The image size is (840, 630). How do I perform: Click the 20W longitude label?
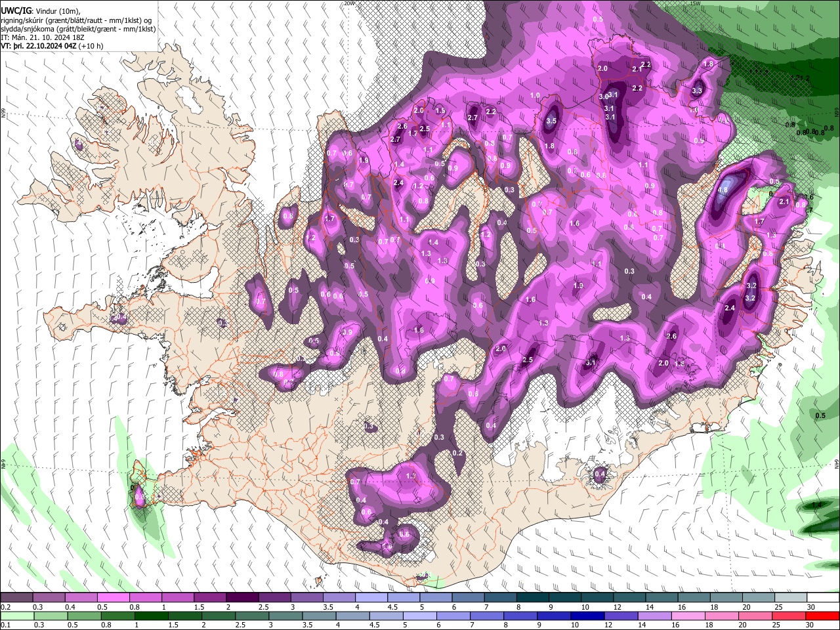pos(349,3)
